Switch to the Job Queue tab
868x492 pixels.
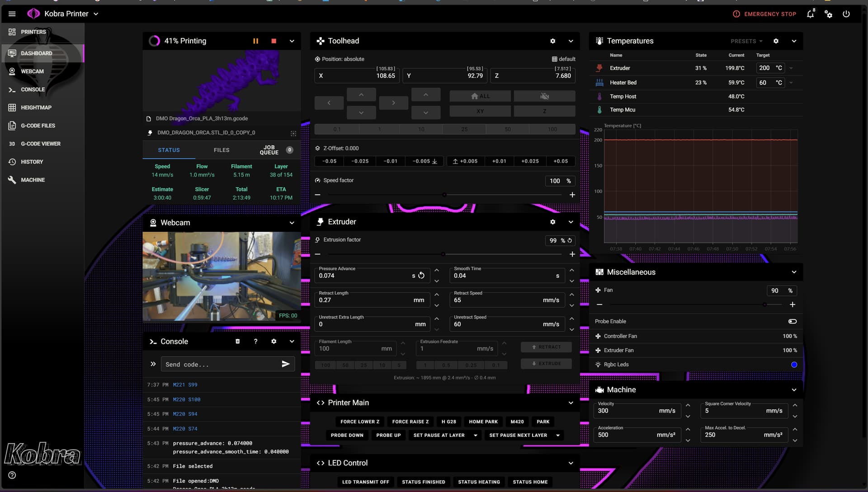click(x=274, y=150)
